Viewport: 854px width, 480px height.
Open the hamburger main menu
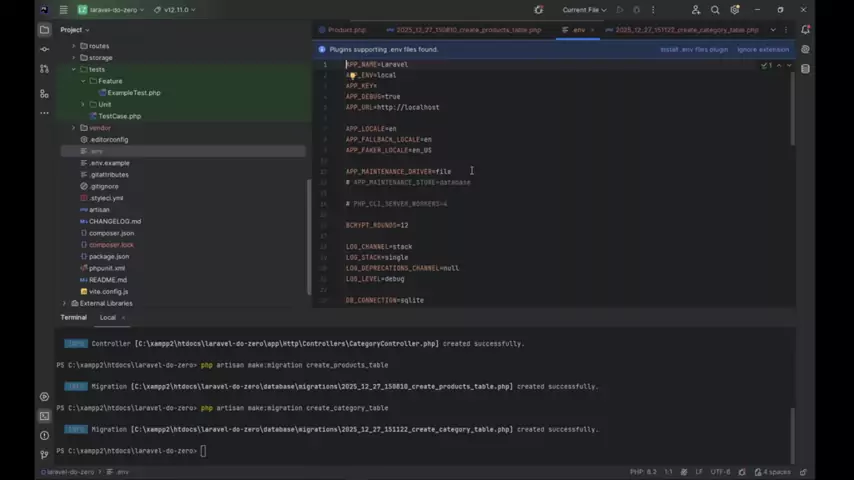coord(63,10)
